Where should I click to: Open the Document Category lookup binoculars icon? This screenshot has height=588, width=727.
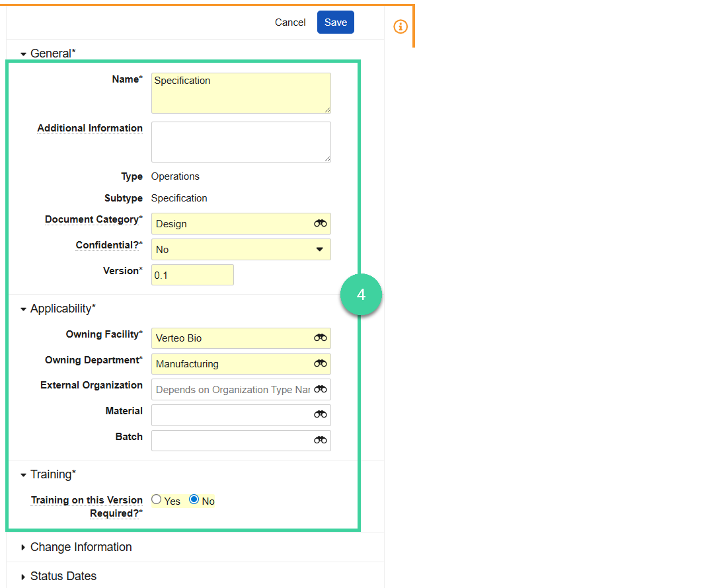click(321, 223)
